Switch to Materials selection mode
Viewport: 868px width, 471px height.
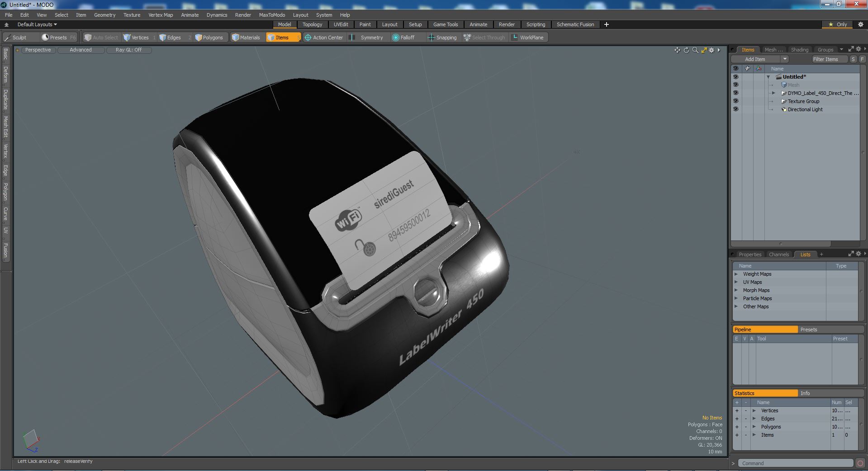click(x=247, y=38)
